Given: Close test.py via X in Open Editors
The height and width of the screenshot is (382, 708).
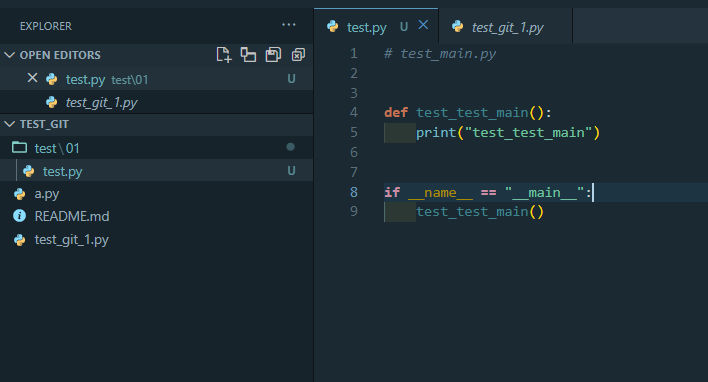Looking at the screenshot, I should click(32, 78).
